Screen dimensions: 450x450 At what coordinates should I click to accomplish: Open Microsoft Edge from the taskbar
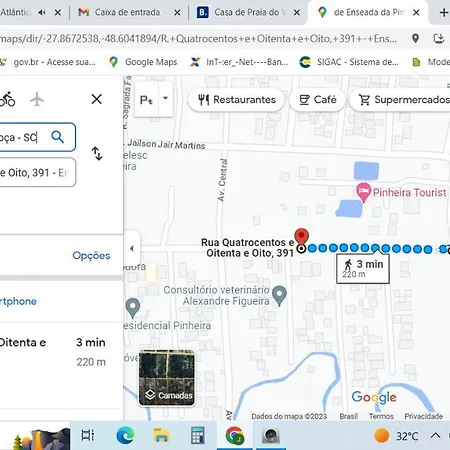coord(125,435)
